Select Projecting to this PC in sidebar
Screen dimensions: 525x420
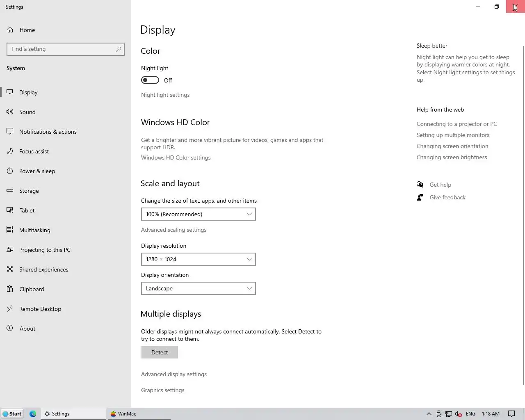pos(66,250)
